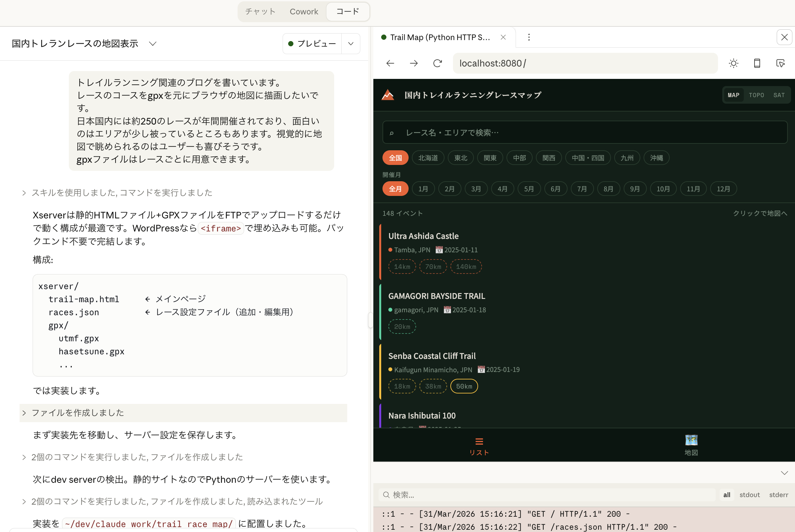795x532 pixels.
Task: Go forward in preview browser
Action: coord(413,63)
